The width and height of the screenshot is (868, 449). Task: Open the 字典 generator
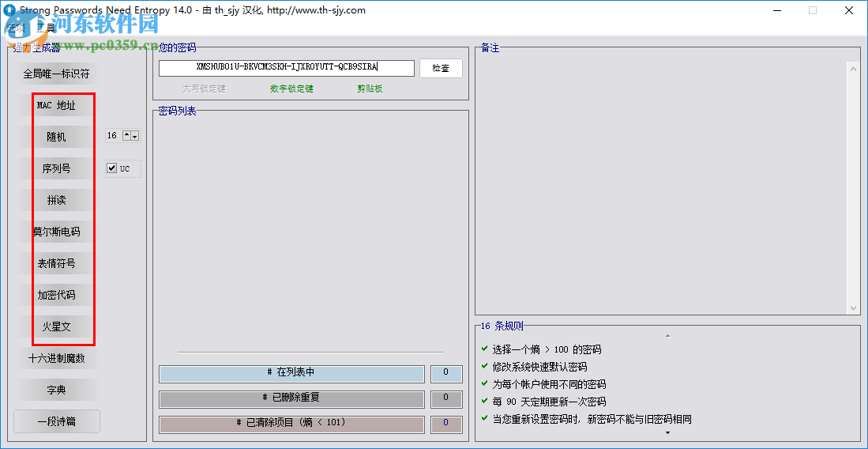click(56, 391)
